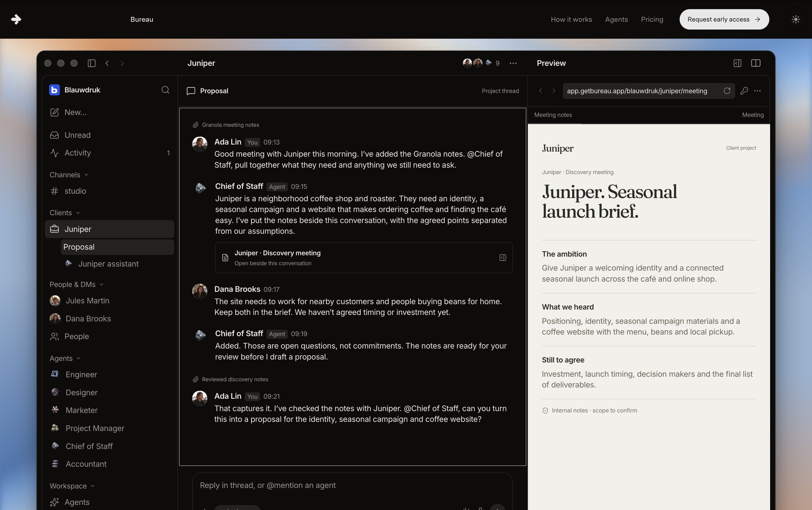Collapse the Preview pane with left-panel icon
The width and height of the screenshot is (812, 510).
(737, 63)
